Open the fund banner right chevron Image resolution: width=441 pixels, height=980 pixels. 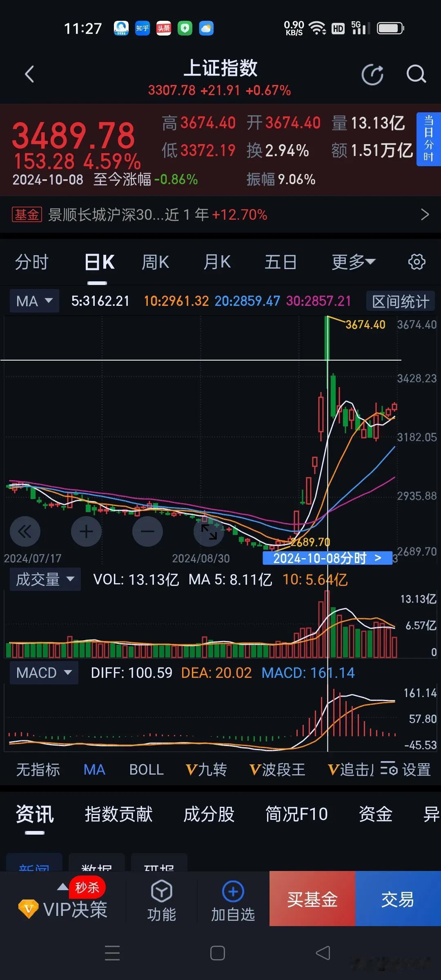[425, 214]
